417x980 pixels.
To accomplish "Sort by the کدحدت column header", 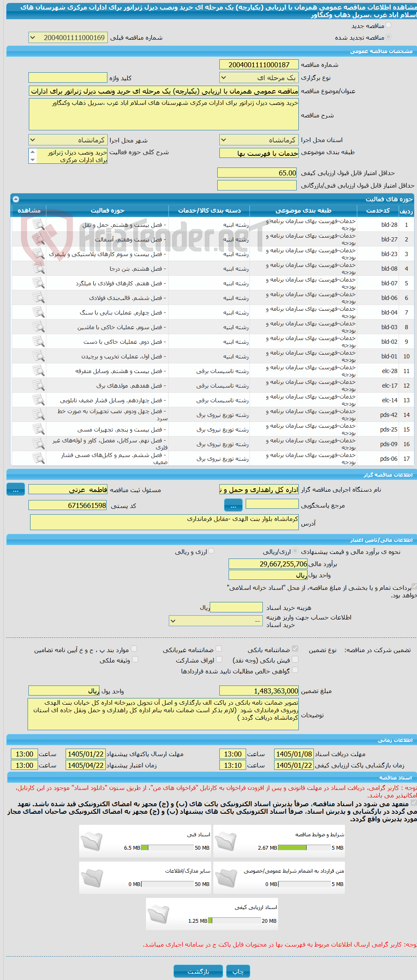I will (x=378, y=211).
